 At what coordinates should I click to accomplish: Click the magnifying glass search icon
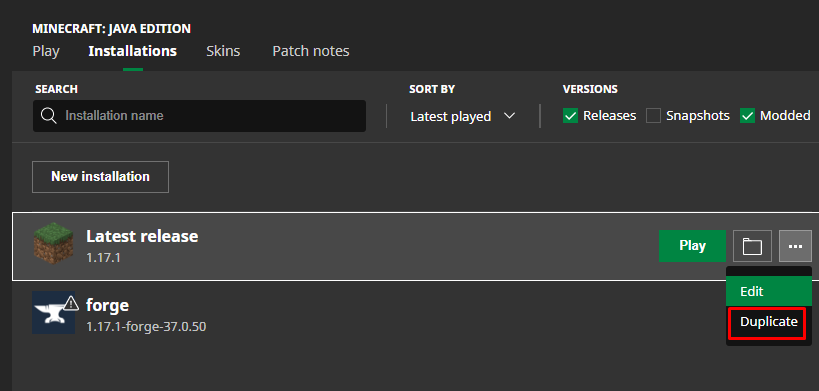[x=49, y=116]
